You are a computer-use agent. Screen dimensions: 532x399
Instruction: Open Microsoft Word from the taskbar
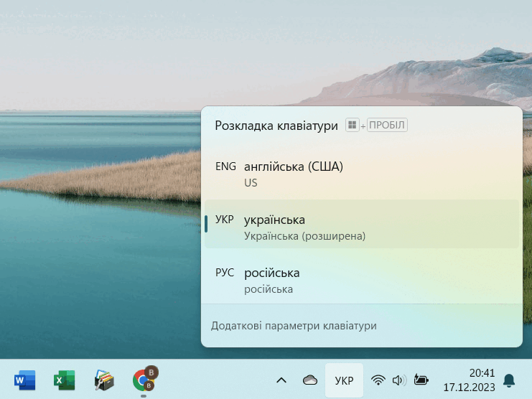24,380
